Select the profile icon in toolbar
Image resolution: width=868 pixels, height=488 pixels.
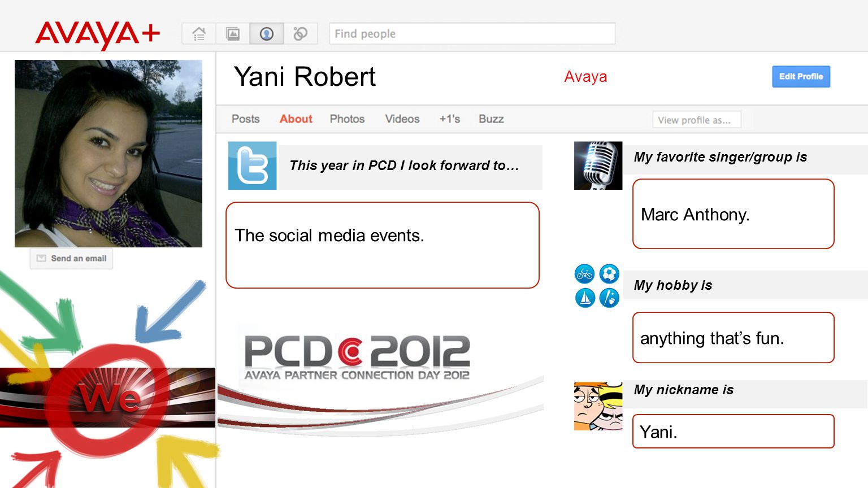267,34
